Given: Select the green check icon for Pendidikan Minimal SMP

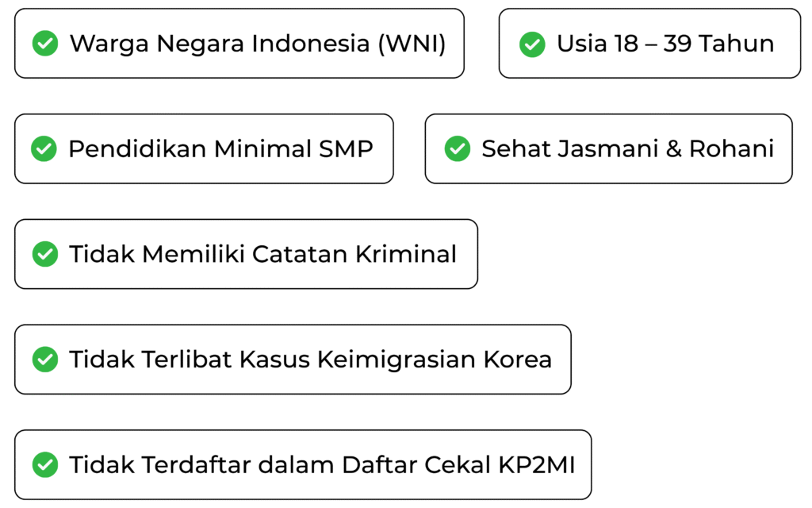Looking at the screenshot, I should tap(44, 148).
